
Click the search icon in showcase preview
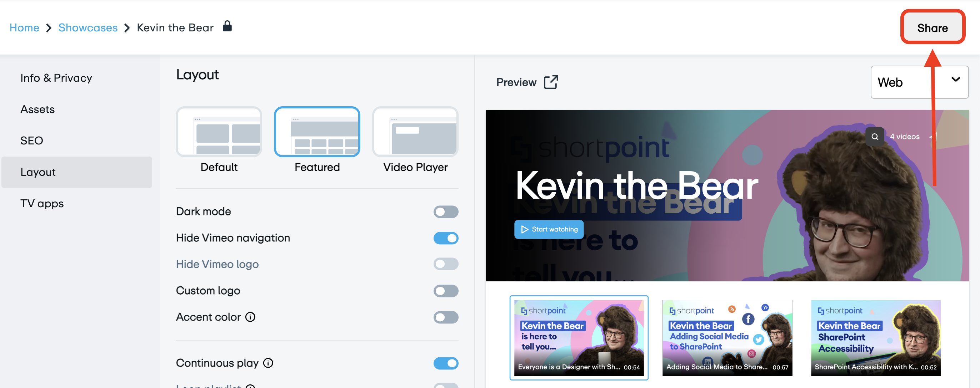point(875,137)
